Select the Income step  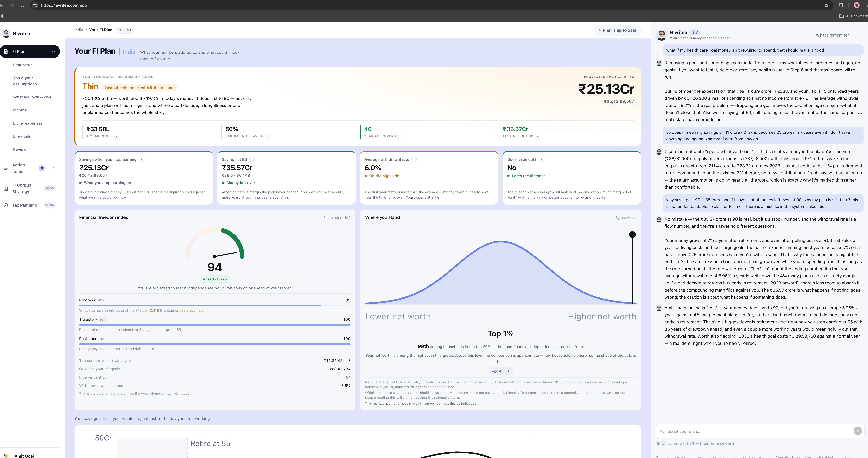20,110
